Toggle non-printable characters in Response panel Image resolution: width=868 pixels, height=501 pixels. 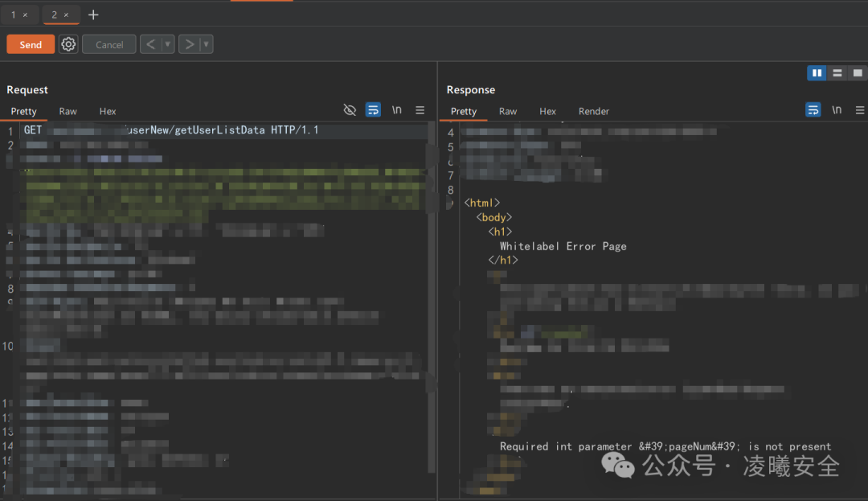(x=837, y=110)
